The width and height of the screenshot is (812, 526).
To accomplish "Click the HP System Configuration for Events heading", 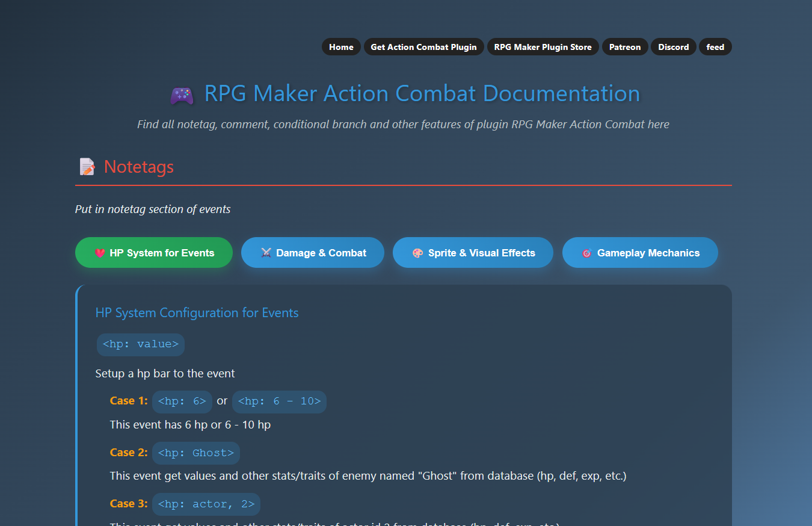I will 197,313.
